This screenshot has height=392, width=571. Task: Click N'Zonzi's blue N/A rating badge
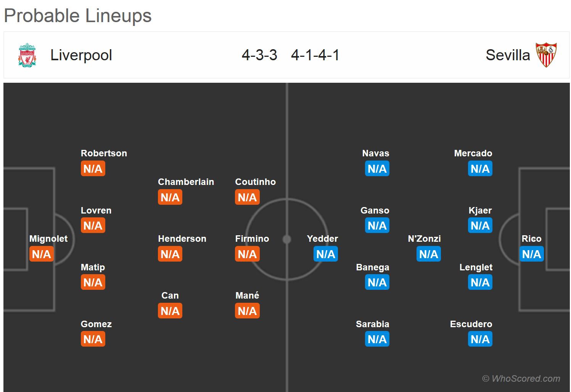coord(429,254)
